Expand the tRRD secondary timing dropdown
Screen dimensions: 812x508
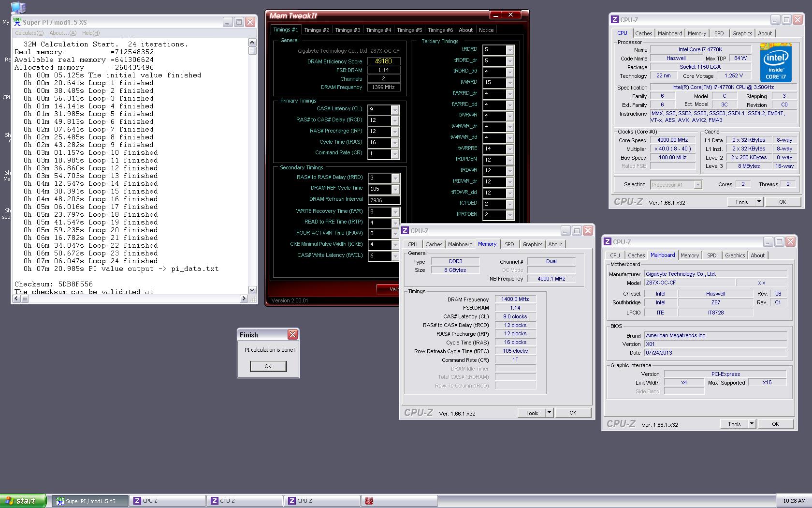click(395, 178)
